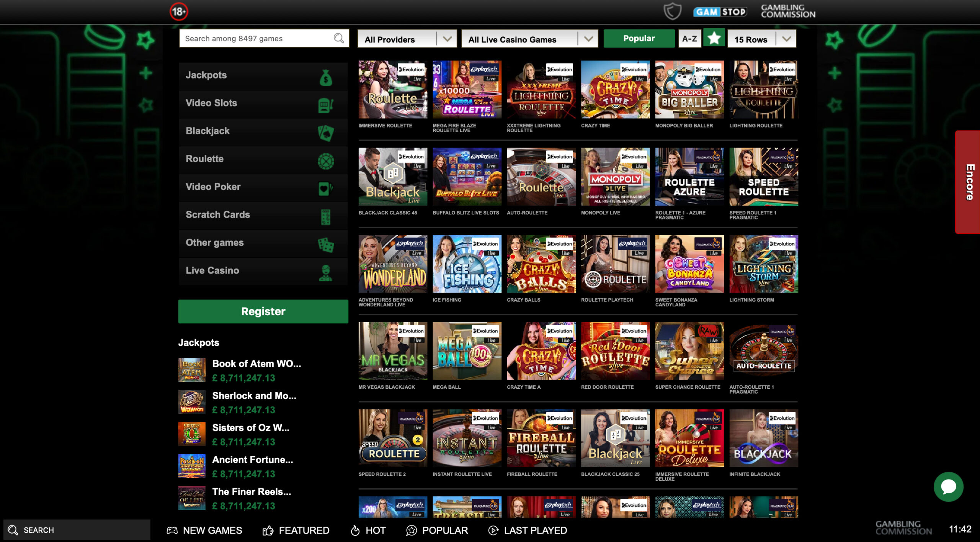980x542 pixels.
Task: Launch Mega Ball game
Action: point(467,351)
